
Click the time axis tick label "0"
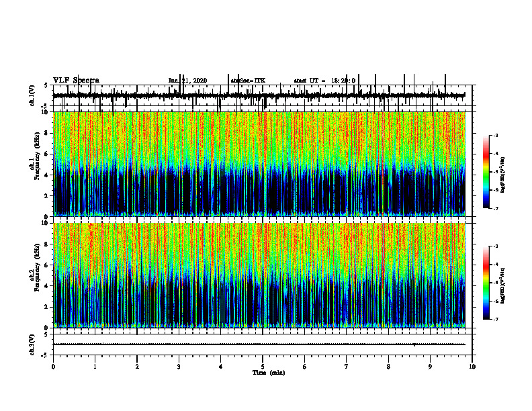click(53, 367)
